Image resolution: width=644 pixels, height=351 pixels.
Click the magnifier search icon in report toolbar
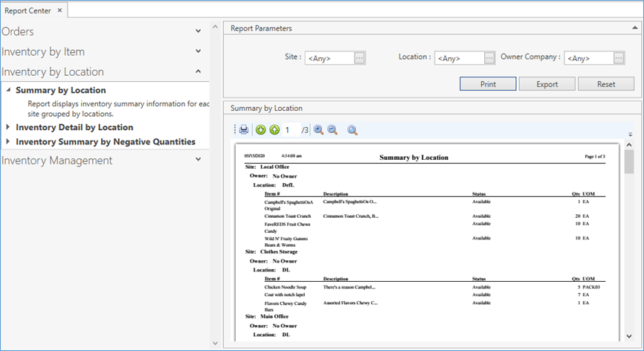click(352, 130)
